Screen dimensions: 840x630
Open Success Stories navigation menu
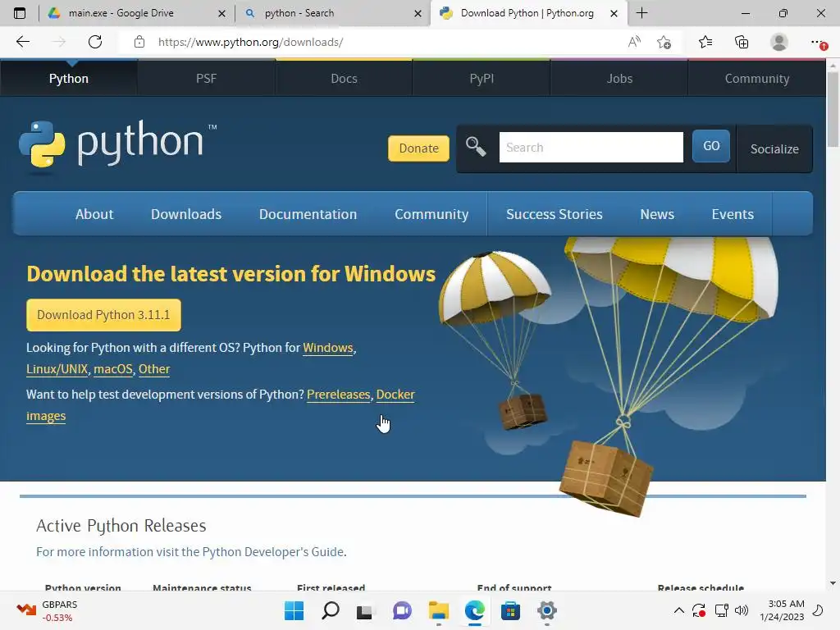pos(554,214)
